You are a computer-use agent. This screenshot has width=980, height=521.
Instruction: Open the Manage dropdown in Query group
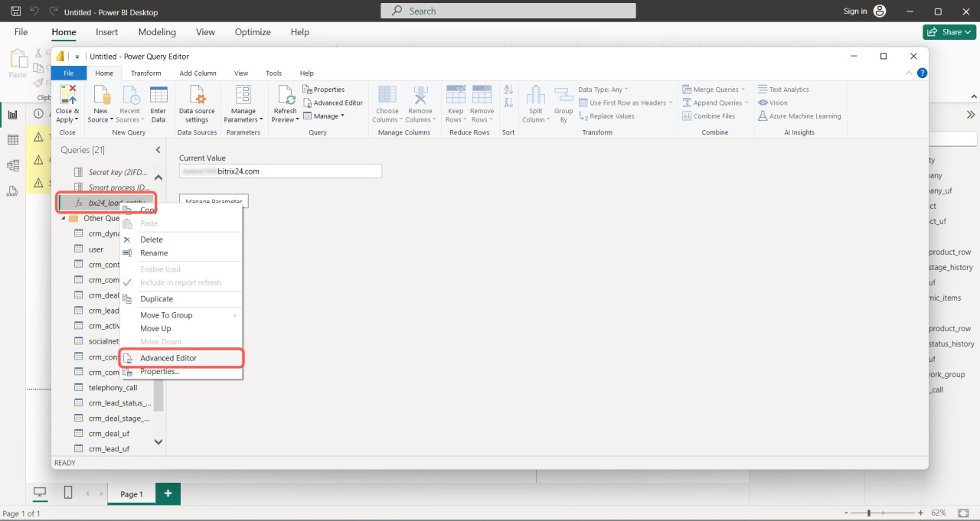pos(324,116)
